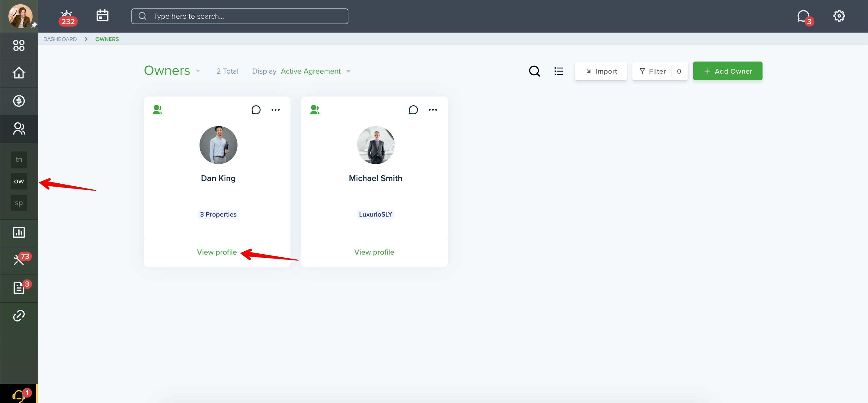Select the tn tenants submenu item
The height and width of the screenshot is (403, 868).
pyautogui.click(x=19, y=160)
